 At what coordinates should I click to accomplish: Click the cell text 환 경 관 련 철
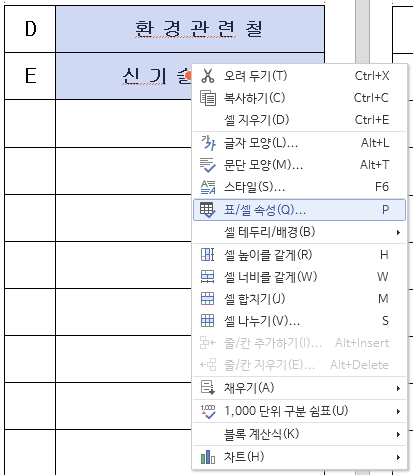tap(199, 29)
